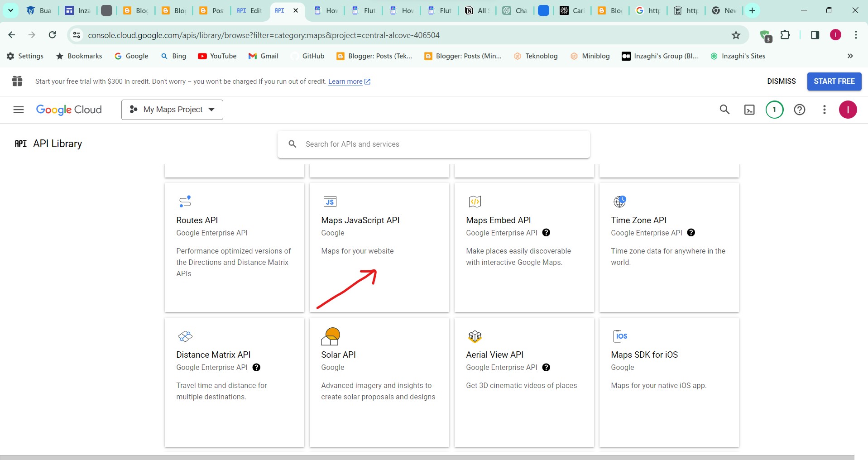Open the Bookmarks folder in bookmark bar
Image resolution: width=868 pixels, height=460 pixels.
pyautogui.click(x=79, y=56)
